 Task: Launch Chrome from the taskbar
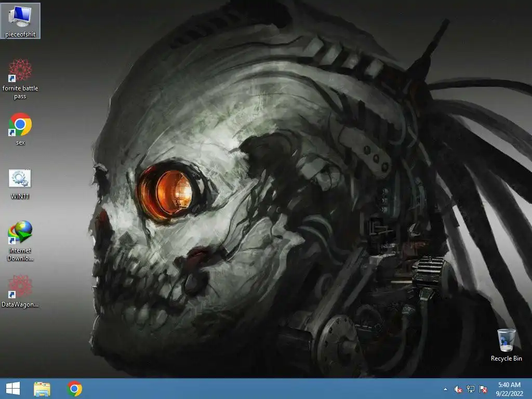(75, 389)
